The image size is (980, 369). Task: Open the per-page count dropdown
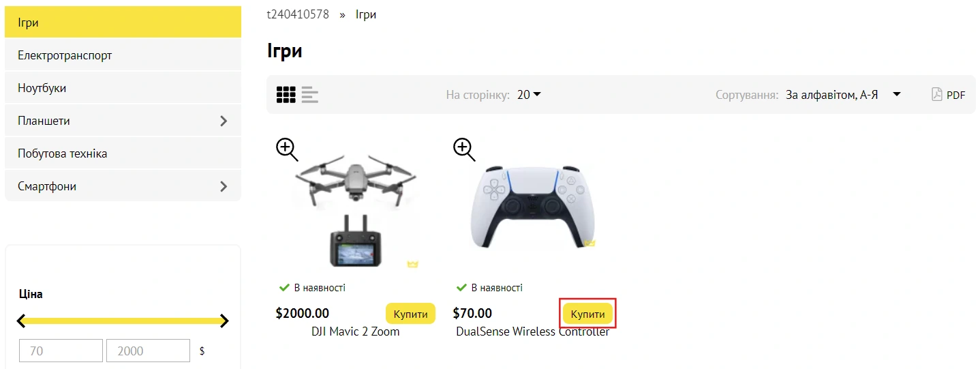[529, 95]
